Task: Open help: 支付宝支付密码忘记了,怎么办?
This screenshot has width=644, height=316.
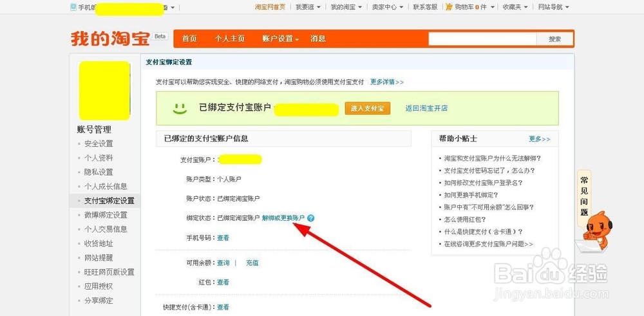Action: pos(489,171)
